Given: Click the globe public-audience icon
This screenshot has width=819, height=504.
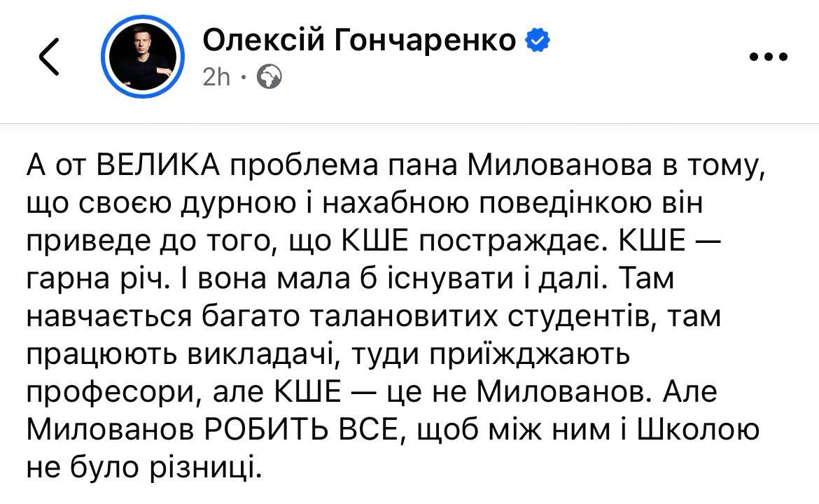Looking at the screenshot, I should 269,77.
